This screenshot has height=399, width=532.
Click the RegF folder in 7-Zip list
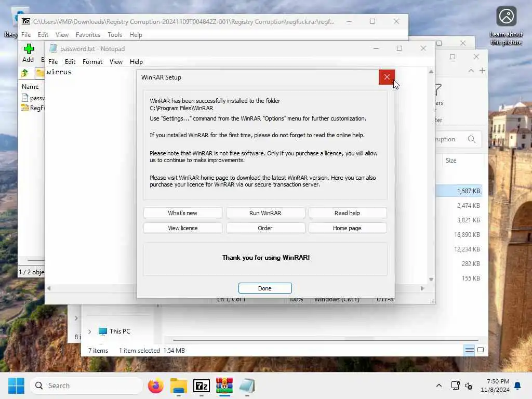coord(33,108)
